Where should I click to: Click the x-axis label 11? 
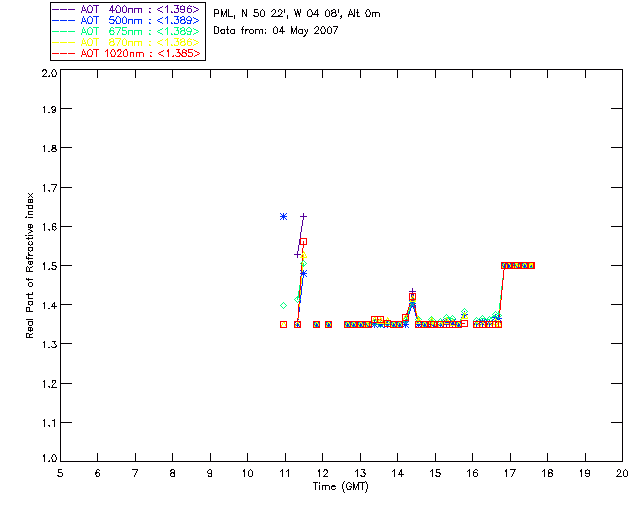(284, 473)
